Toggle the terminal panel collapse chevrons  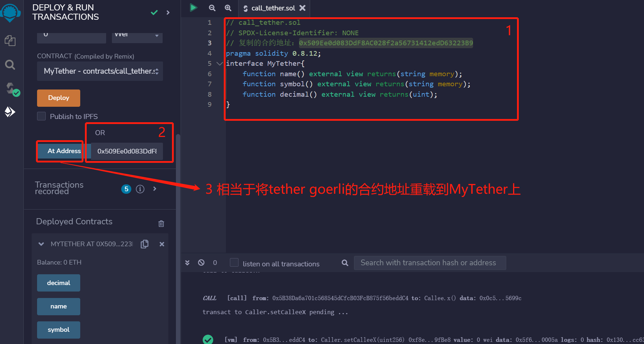pos(187,263)
